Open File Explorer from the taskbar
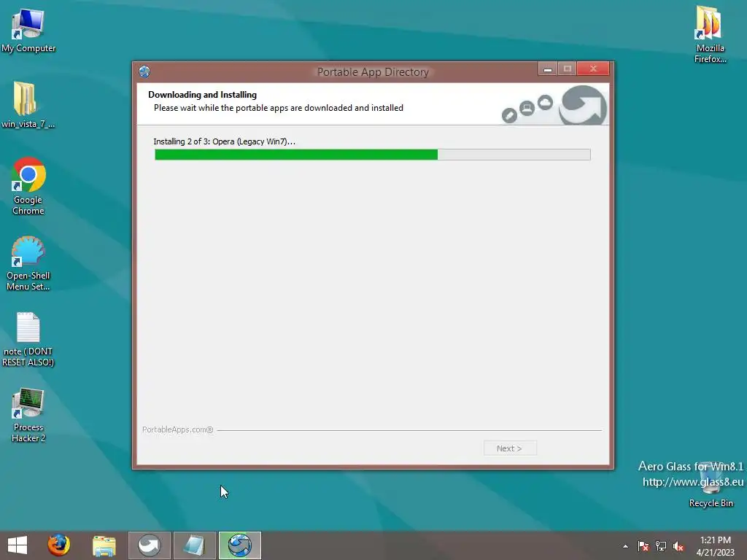The width and height of the screenshot is (747, 560). tap(104, 545)
